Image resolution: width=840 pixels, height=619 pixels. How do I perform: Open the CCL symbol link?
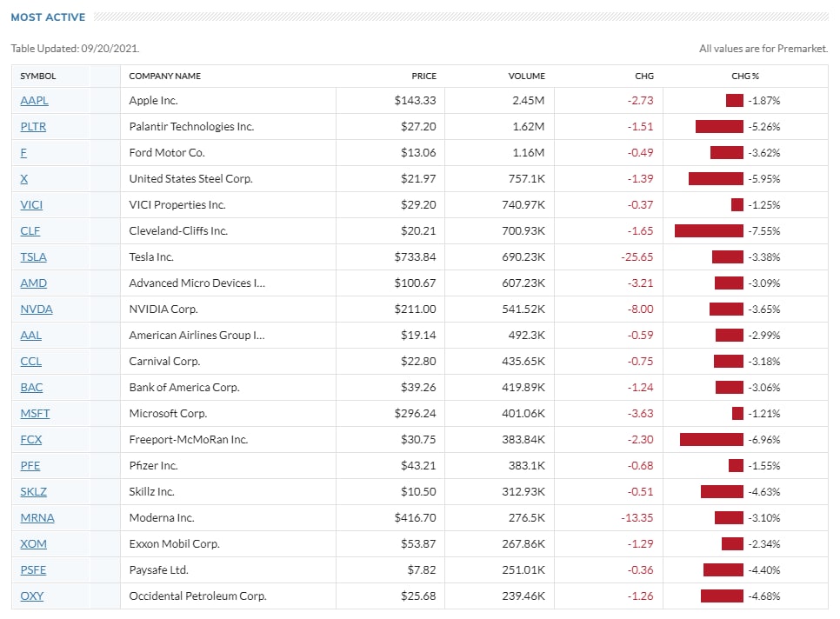pyautogui.click(x=31, y=362)
